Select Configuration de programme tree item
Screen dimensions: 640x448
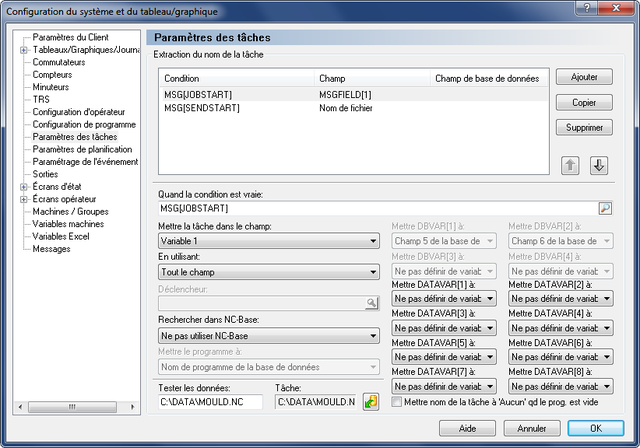click(x=84, y=124)
